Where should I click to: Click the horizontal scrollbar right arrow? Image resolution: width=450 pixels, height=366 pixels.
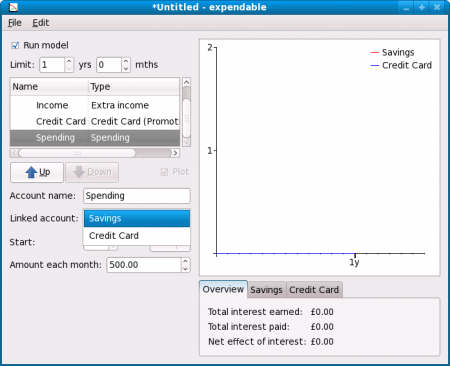pos(175,153)
